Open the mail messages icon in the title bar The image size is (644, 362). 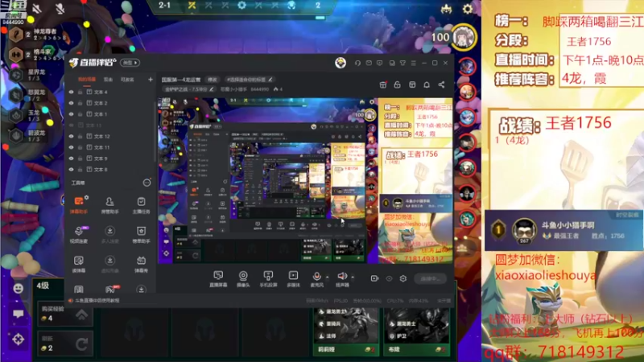coord(369,63)
